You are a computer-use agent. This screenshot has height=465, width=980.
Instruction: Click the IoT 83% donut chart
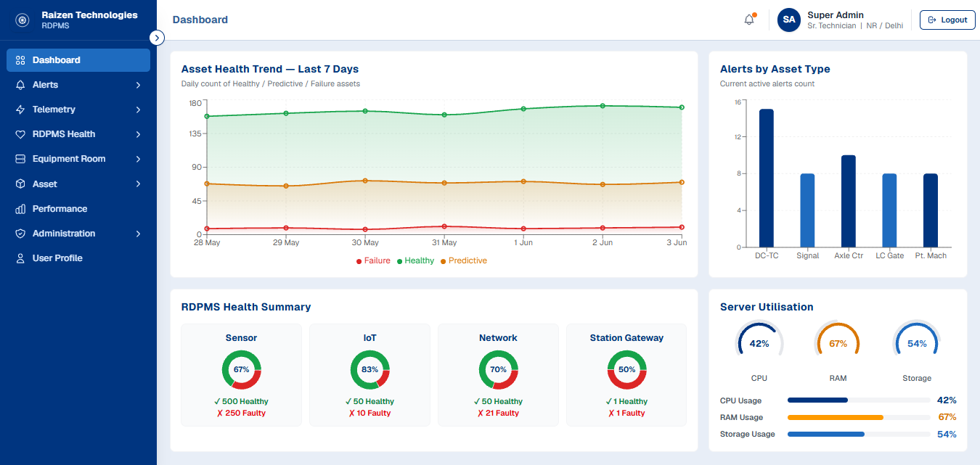pyautogui.click(x=369, y=370)
